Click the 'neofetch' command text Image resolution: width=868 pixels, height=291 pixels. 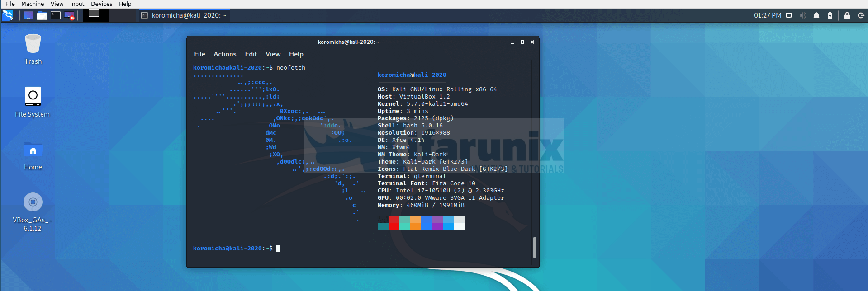(x=291, y=68)
